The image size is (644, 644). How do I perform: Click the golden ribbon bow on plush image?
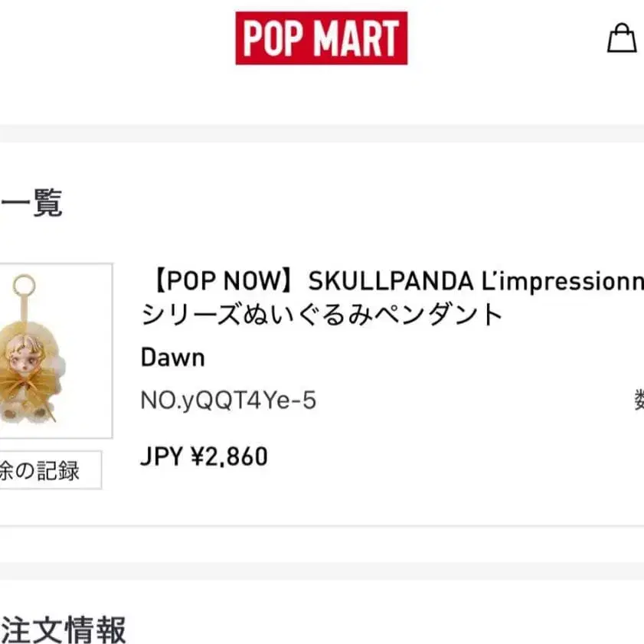point(29,384)
